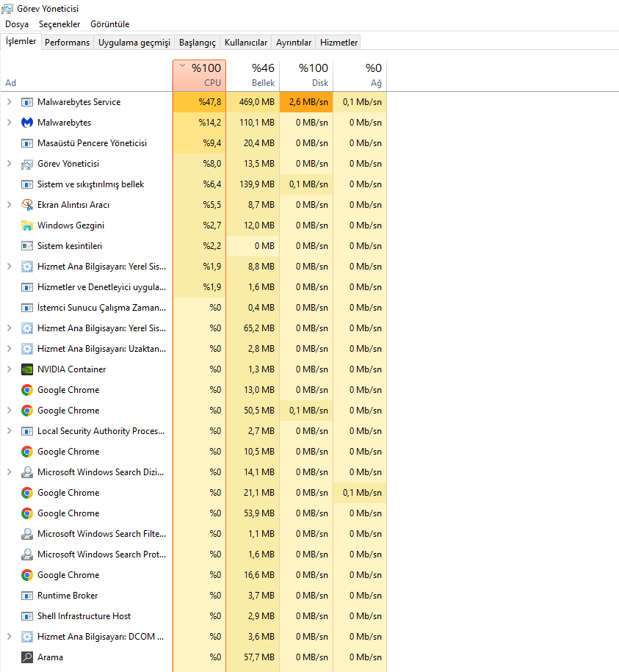
Task: Click the Local Security Authority Process icon
Action: [27, 431]
